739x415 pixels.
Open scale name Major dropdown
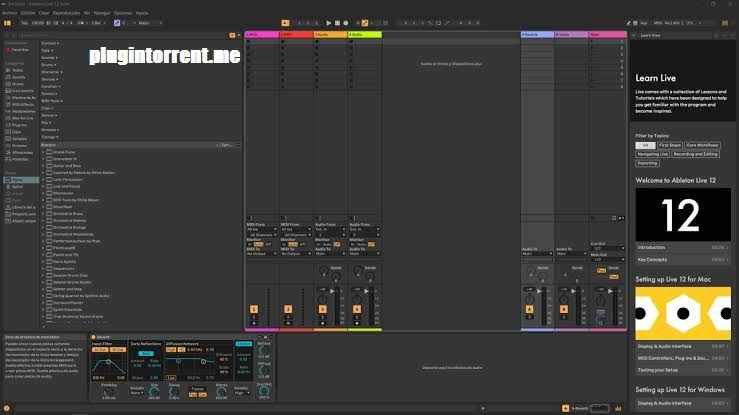click(150, 23)
